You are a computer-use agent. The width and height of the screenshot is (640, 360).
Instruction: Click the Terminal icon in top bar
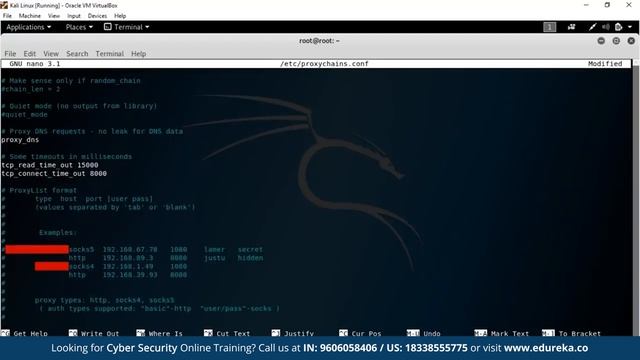point(107,27)
